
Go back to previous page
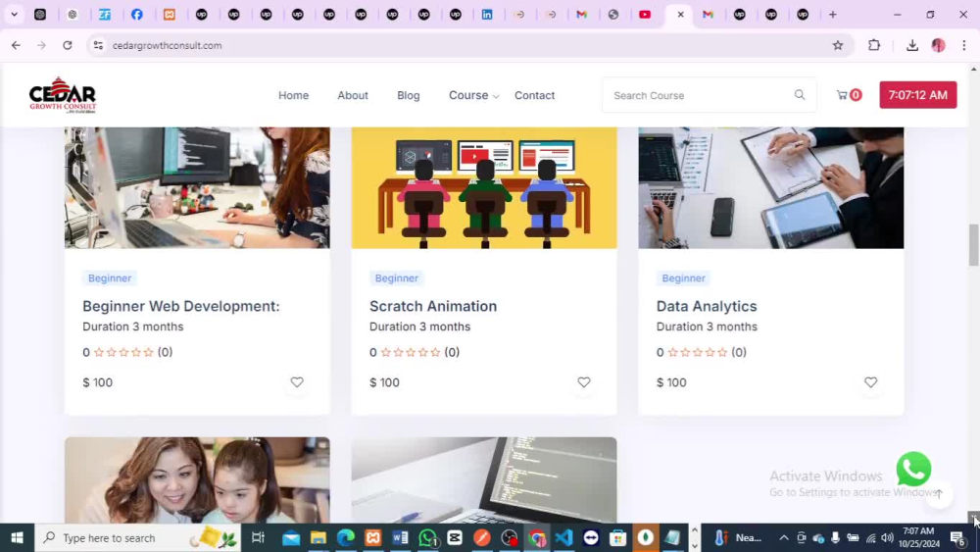pos(17,45)
